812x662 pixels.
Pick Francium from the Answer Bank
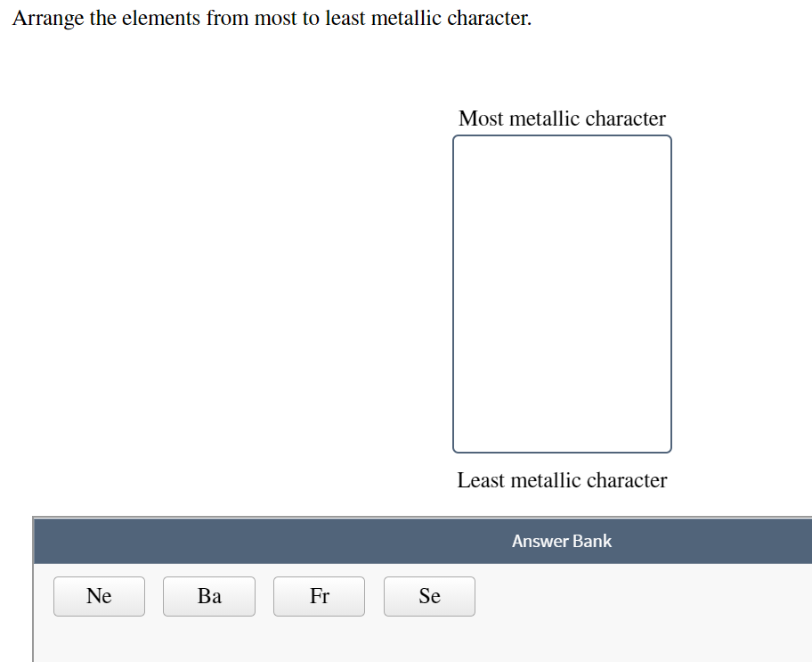pyautogui.click(x=319, y=596)
